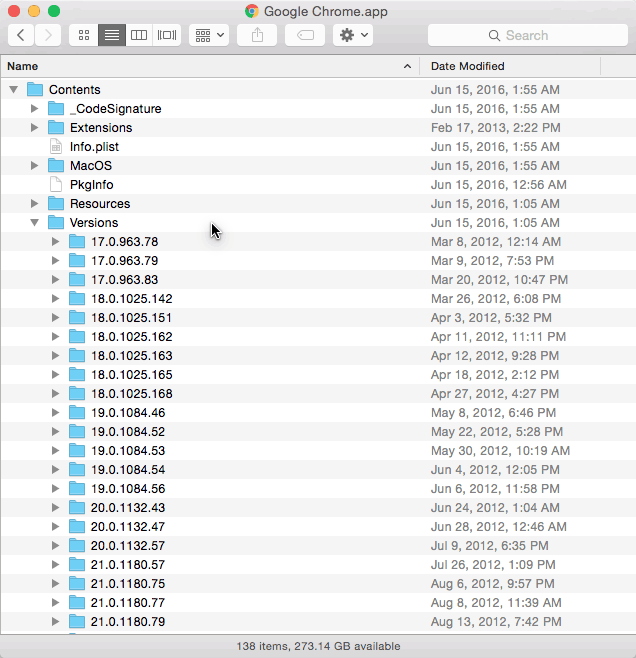Select the 18.0.1025.165 folder icon
The width and height of the screenshot is (636, 658).
pos(77,374)
